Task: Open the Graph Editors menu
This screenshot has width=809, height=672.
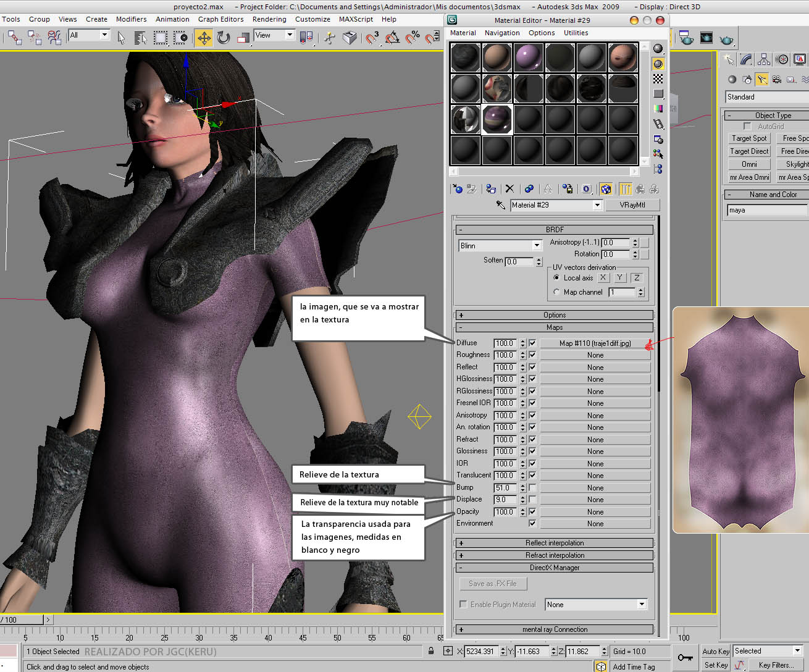Action: click(x=220, y=19)
